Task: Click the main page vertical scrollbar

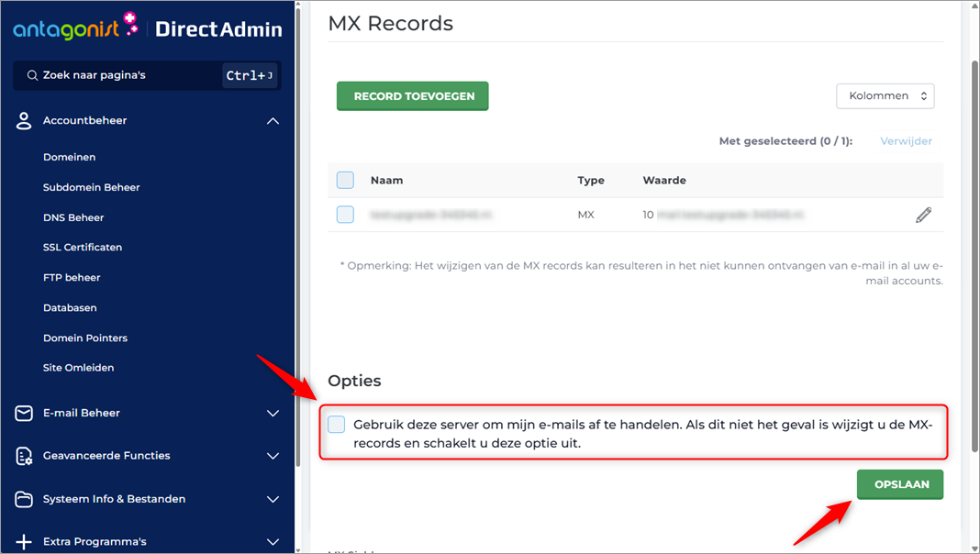Action: 975,256
